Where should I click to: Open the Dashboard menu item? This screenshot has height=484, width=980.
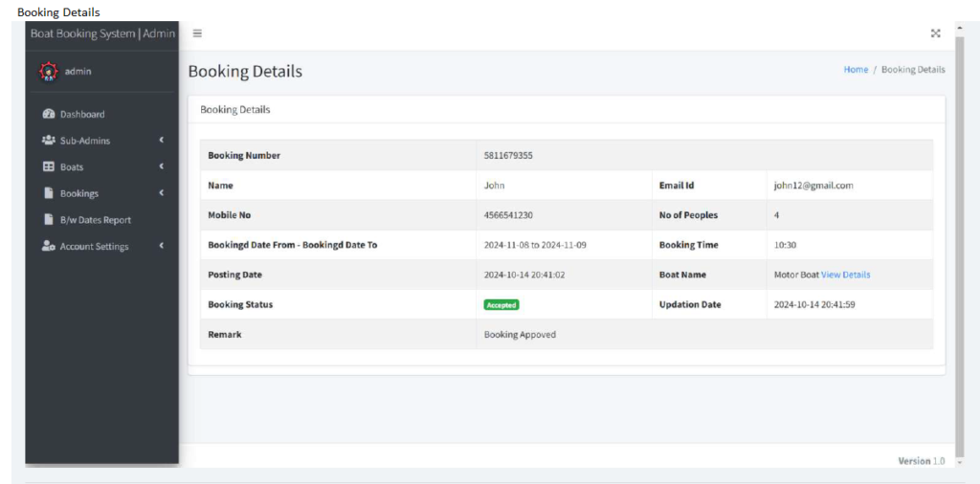point(82,114)
